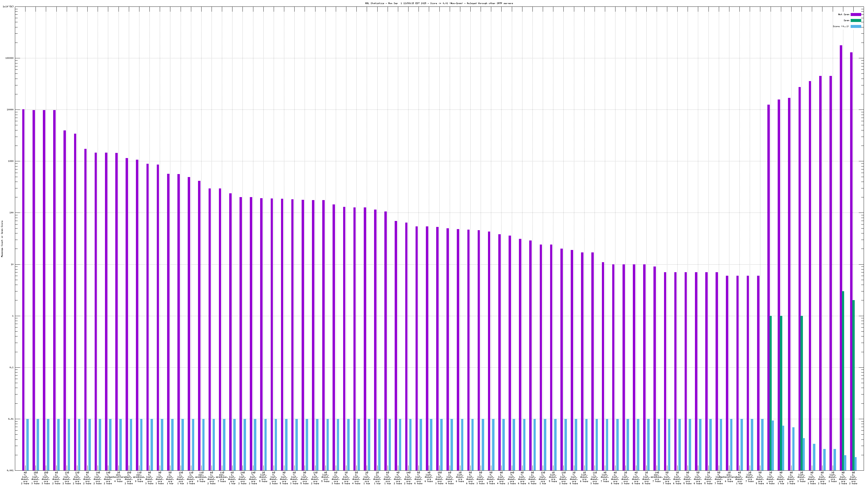Click the 'Spam' legend text label

tap(846, 21)
